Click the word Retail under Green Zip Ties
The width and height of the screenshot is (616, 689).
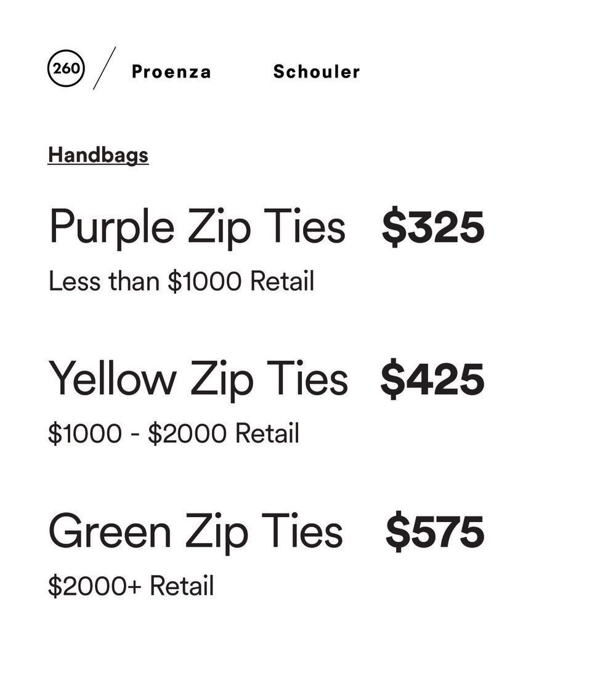pyautogui.click(x=182, y=586)
